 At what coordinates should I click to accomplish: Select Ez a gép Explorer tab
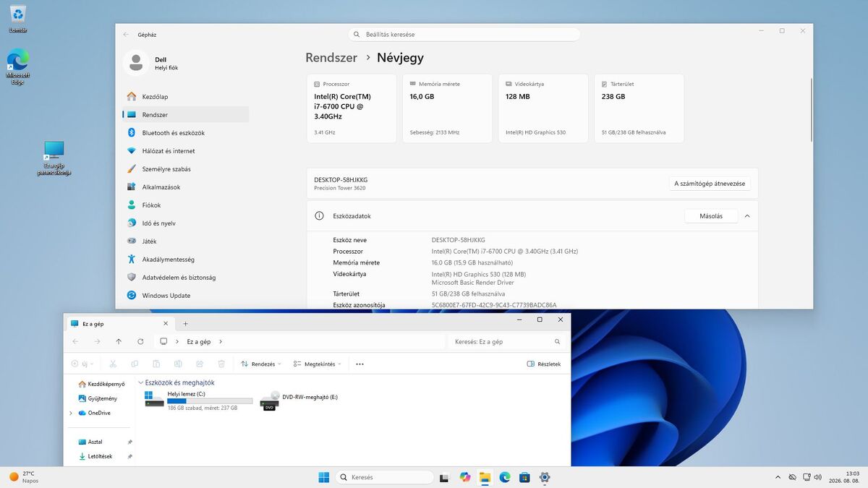(119, 324)
